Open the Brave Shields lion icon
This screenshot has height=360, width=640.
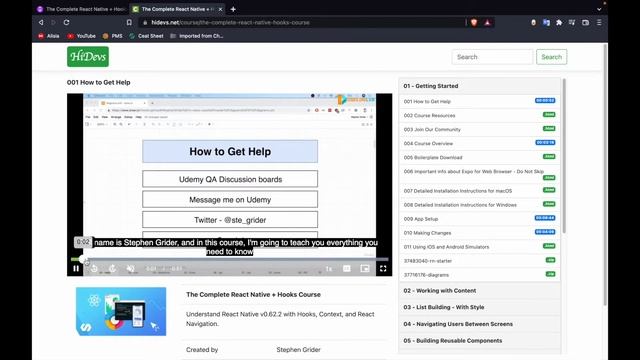click(x=474, y=22)
